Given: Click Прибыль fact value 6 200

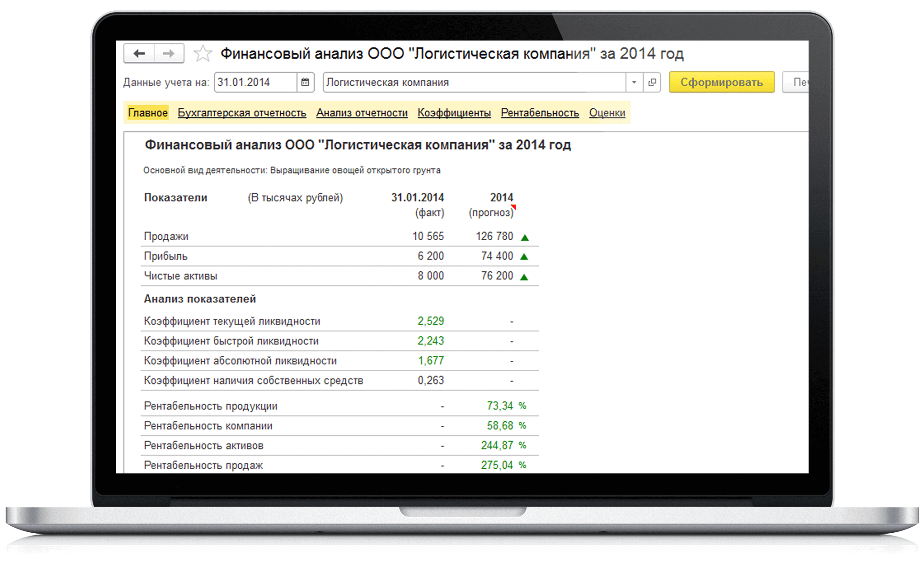Looking at the screenshot, I should pyautogui.click(x=431, y=256).
